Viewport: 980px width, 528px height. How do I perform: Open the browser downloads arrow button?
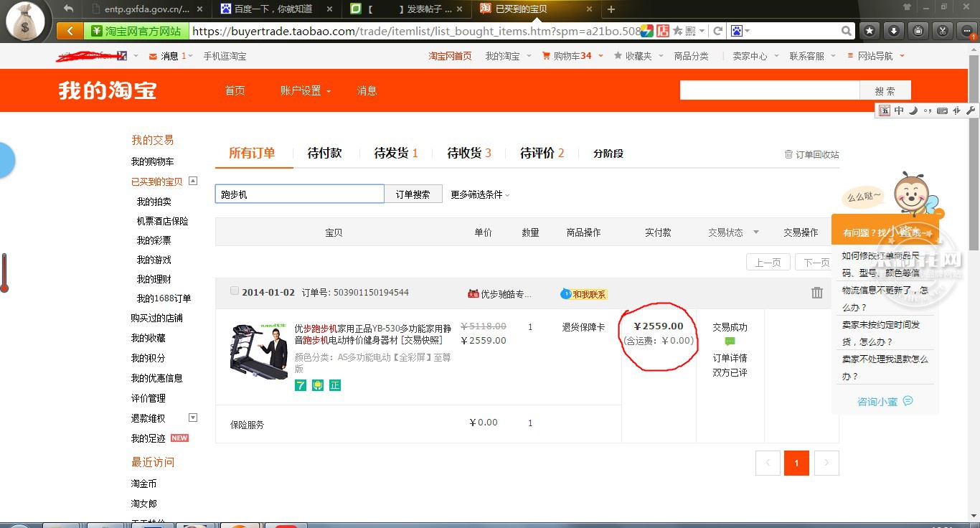pyautogui.click(x=894, y=31)
